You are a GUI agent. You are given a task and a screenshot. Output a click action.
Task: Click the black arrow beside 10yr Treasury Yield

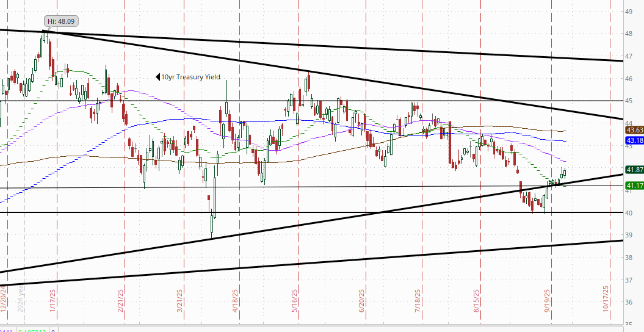click(157, 77)
